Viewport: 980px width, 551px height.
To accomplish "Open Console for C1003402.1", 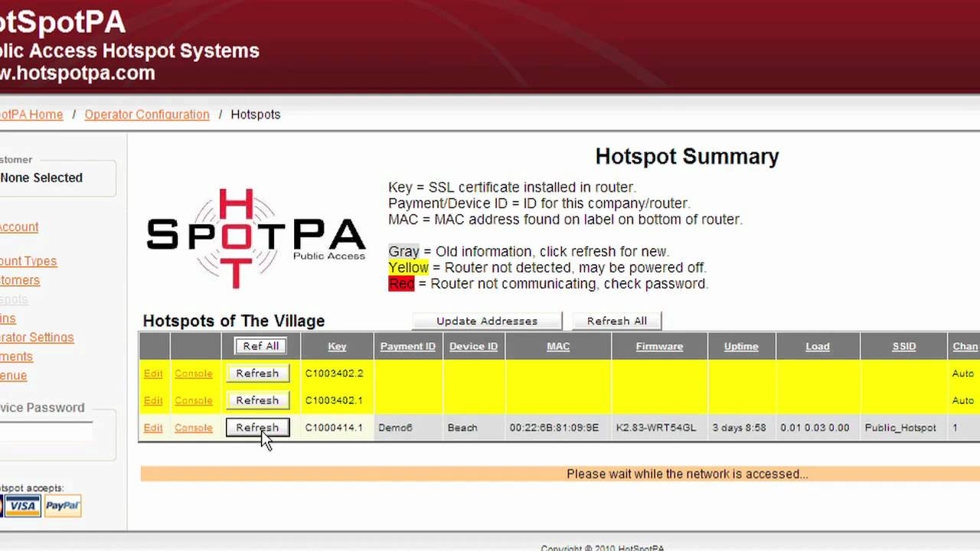I will tap(194, 400).
